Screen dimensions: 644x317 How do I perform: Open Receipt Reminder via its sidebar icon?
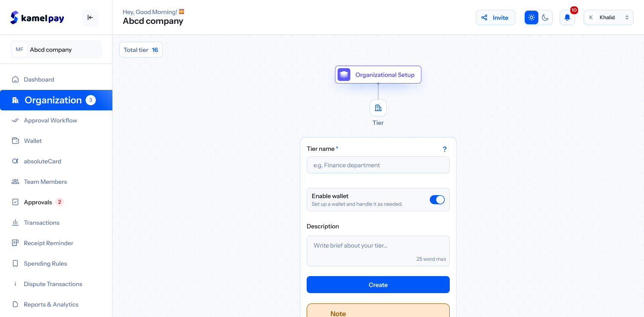[x=15, y=243]
